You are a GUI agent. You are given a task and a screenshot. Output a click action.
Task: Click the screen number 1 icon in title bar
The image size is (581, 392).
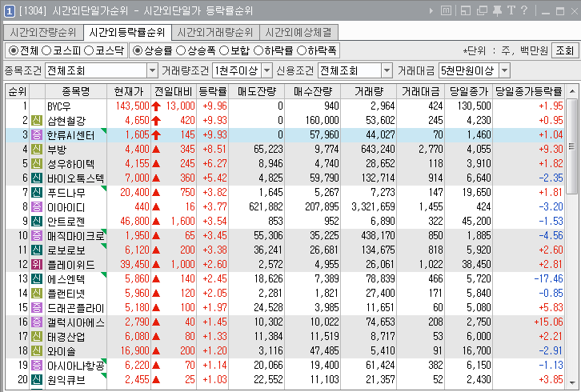click(x=9, y=11)
